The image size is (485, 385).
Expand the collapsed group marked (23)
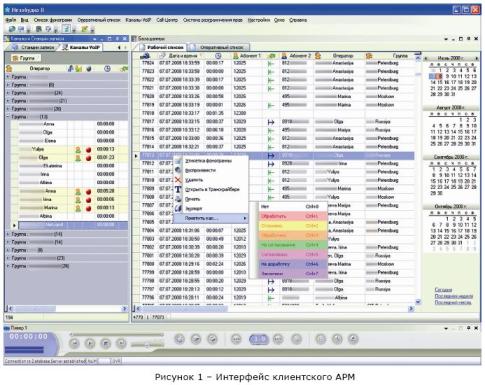pyautogui.click(x=8, y=258)
